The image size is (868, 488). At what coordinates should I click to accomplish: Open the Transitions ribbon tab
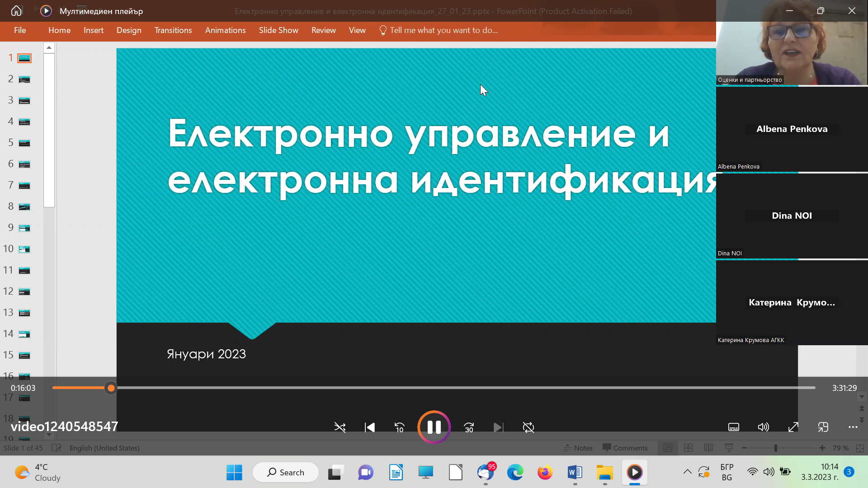(173, 30)
